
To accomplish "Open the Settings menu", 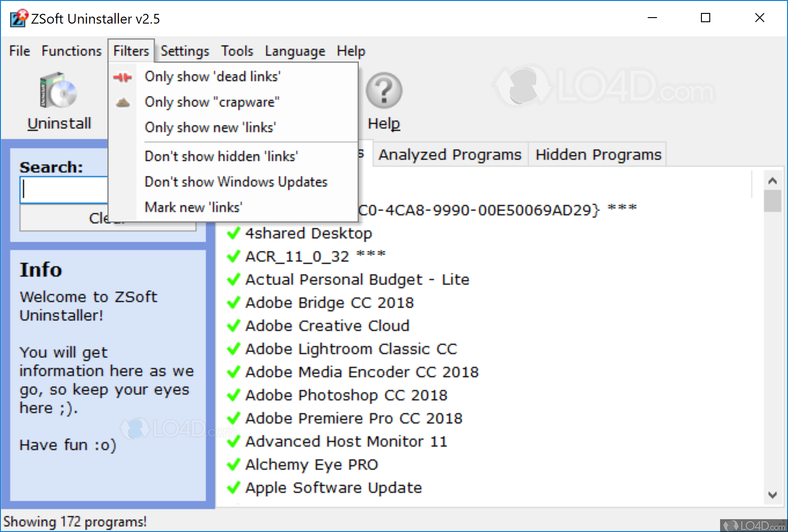I will point(185,51).
